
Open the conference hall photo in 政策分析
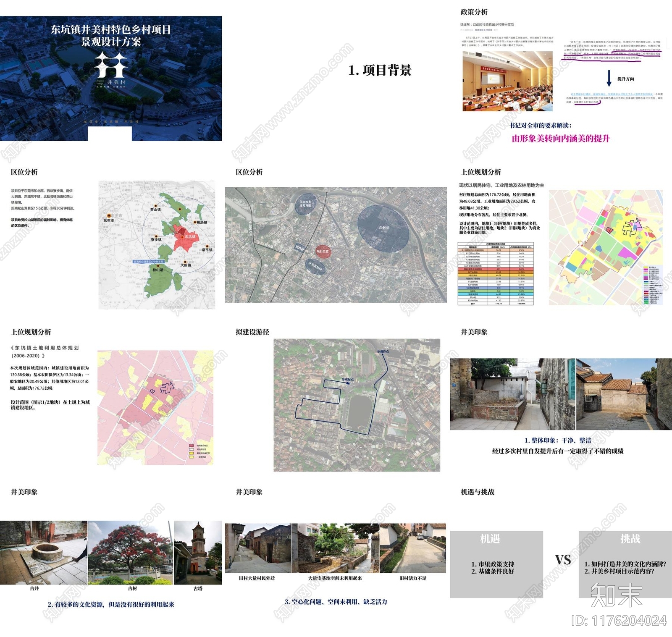click(507, 81)
